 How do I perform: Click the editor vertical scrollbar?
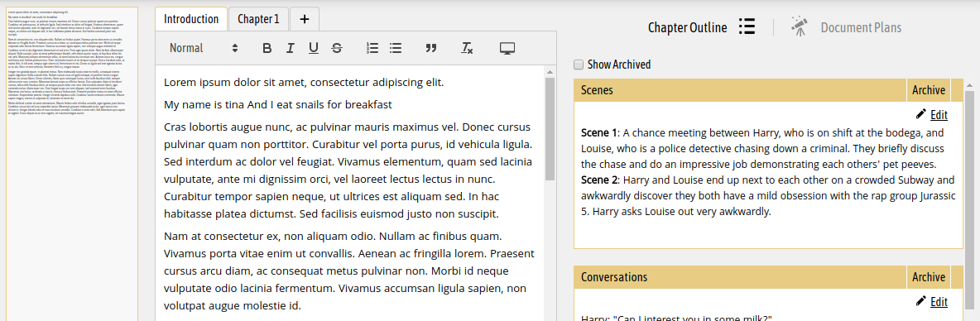(x=550, y=128)
